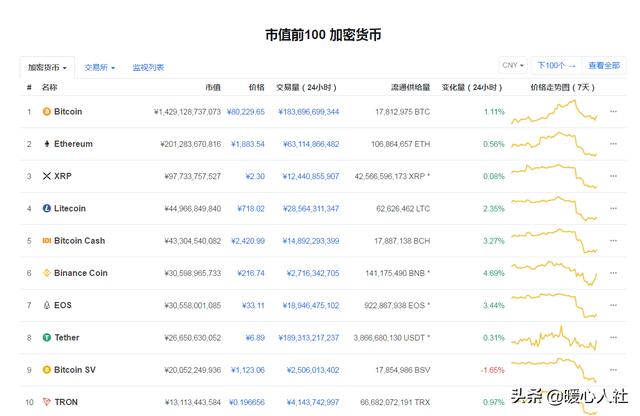Open the more options menu for Binance Coin
The image size is (640, 416).
pyautogui.click(x=613, y=272)
